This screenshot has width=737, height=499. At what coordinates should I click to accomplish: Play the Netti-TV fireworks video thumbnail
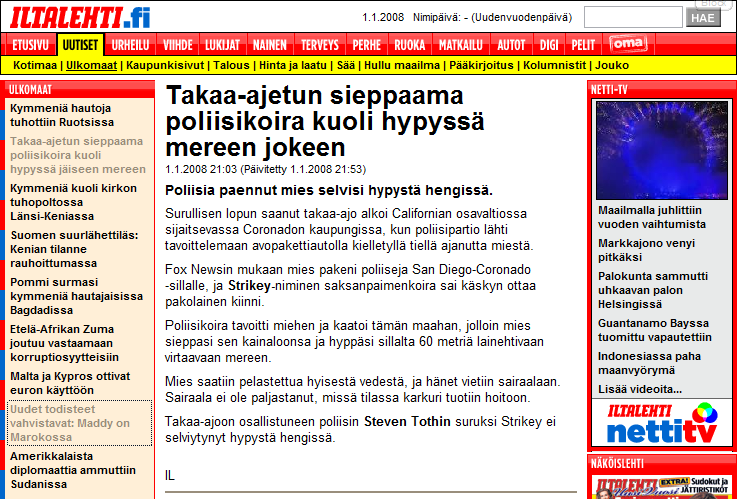click(662, 150)
